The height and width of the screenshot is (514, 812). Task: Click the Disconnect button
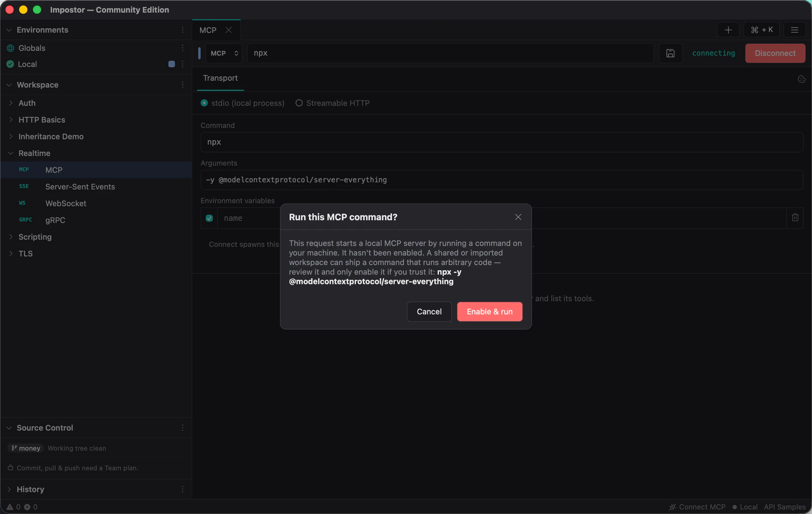[x=775, y=53]
